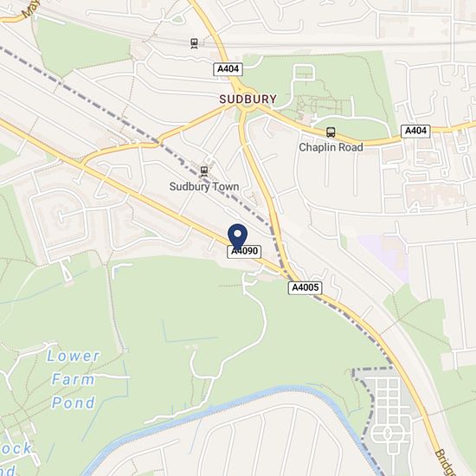
Task: Click the lavender shaded building area
Action: (x=383, y=257)
